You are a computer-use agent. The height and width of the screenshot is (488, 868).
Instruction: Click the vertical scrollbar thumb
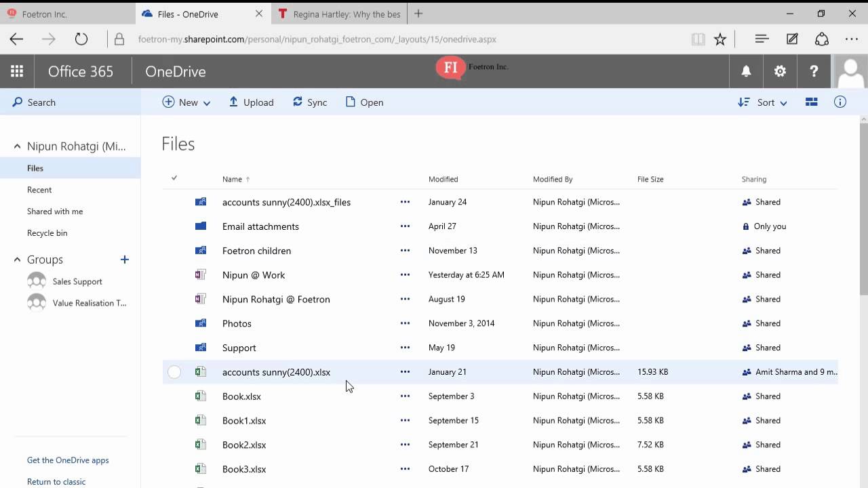pos(863,209)
